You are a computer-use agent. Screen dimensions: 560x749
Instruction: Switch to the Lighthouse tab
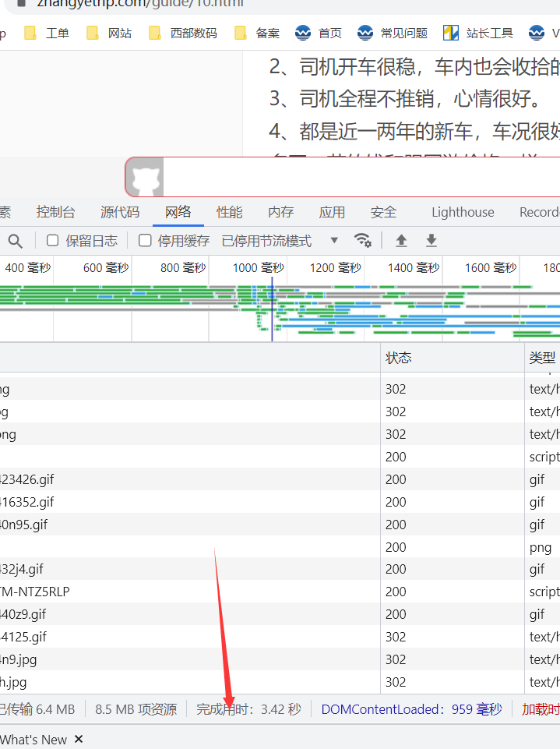(463, 212)
